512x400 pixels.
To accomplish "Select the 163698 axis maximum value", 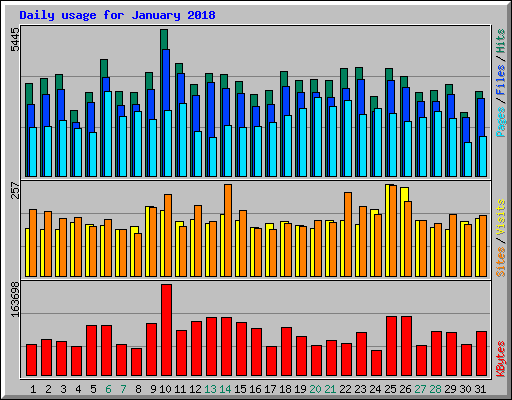I will click(15, 299).
